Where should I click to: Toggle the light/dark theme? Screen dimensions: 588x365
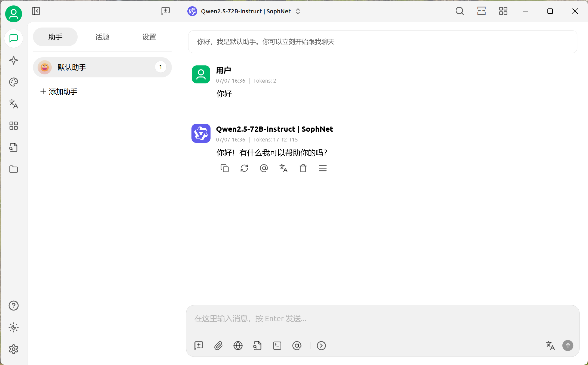[14, 327]
